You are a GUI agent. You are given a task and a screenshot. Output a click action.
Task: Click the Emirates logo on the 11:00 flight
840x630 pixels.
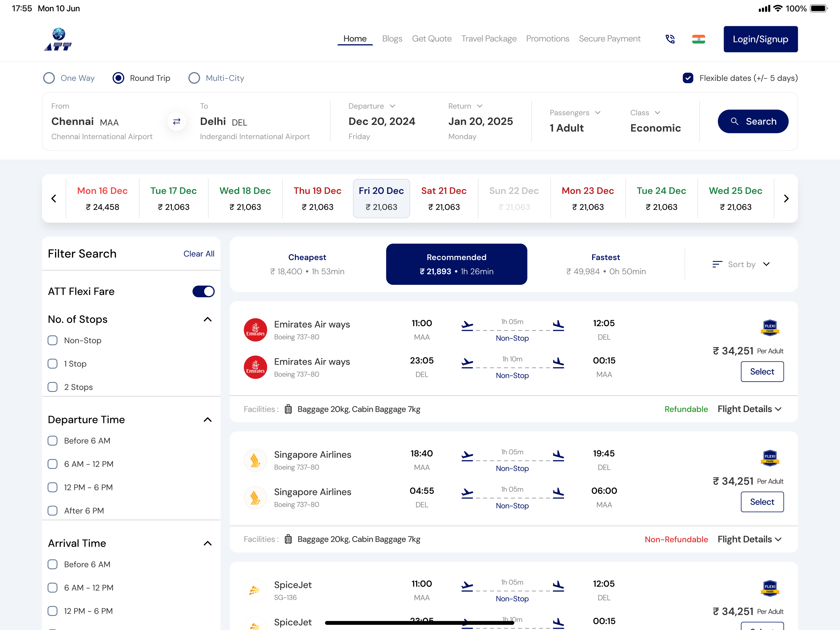pos(255,330)
